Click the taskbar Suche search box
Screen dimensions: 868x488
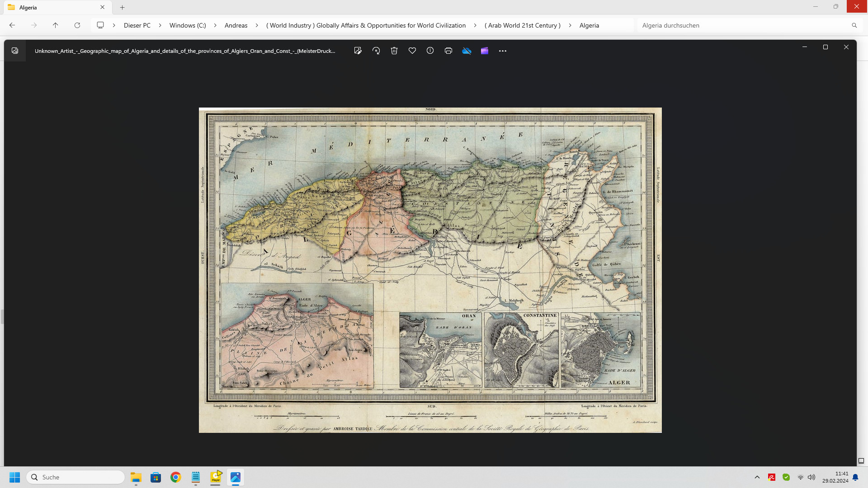click(x=75, y=477)
